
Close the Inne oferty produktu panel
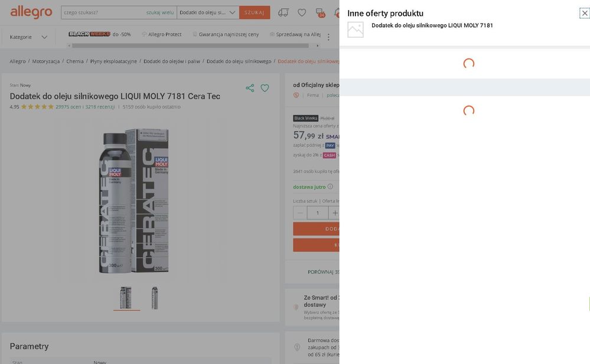pyautogui.click(x=584, y=14)
